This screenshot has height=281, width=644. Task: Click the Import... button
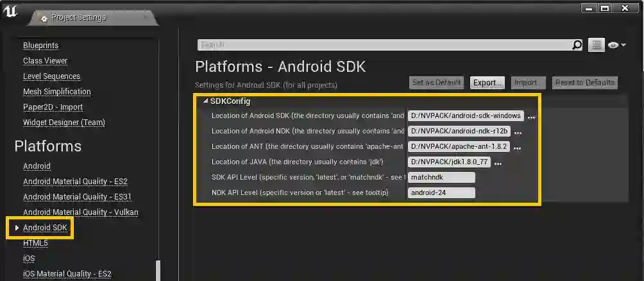click(x=528, y=82)
